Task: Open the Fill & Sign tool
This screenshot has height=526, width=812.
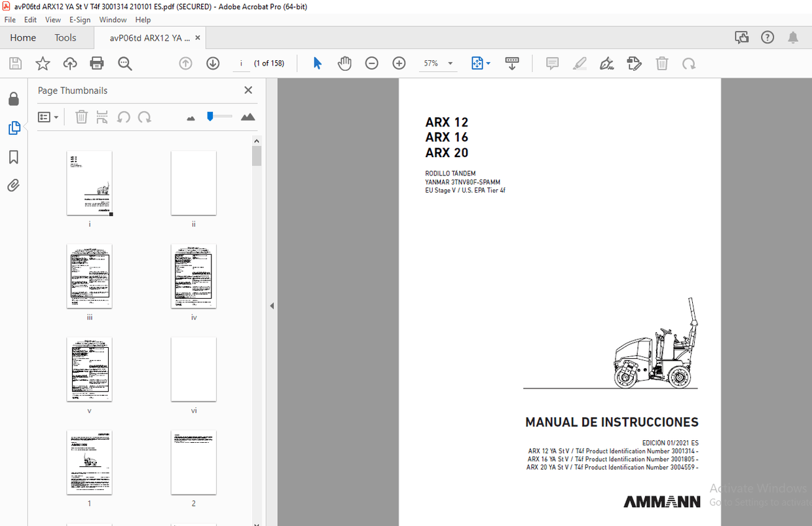Action: click(x=606, y=63)
